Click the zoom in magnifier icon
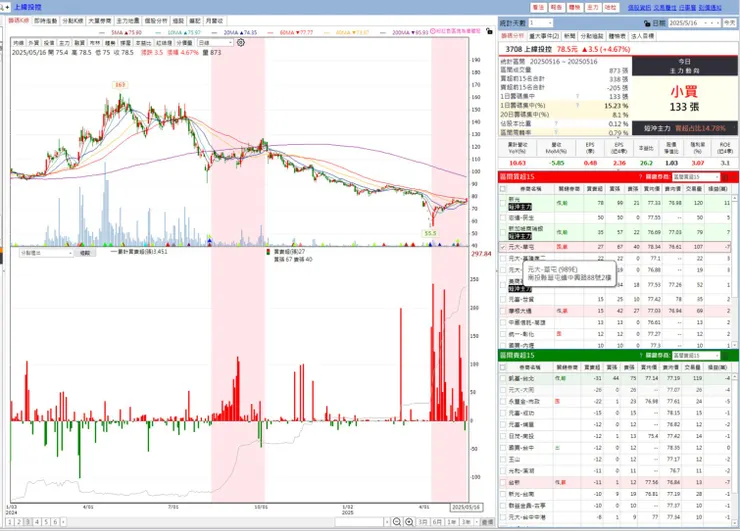 pyautogui.click(x=409, y=522)
